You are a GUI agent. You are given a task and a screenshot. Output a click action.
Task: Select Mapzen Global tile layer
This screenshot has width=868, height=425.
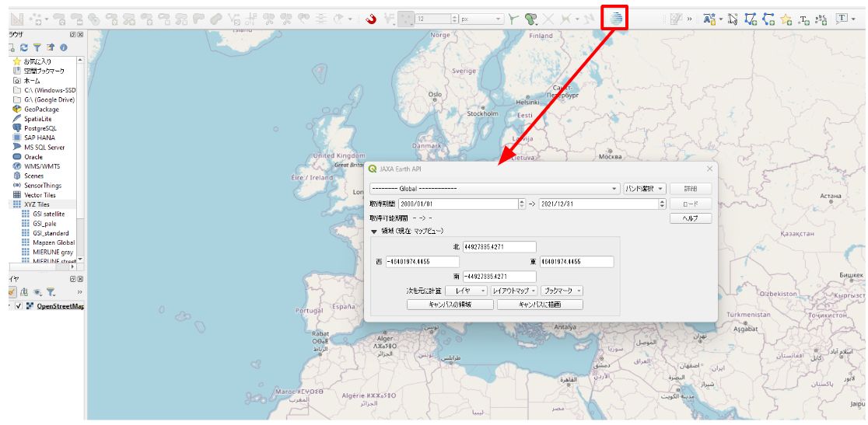54,242
